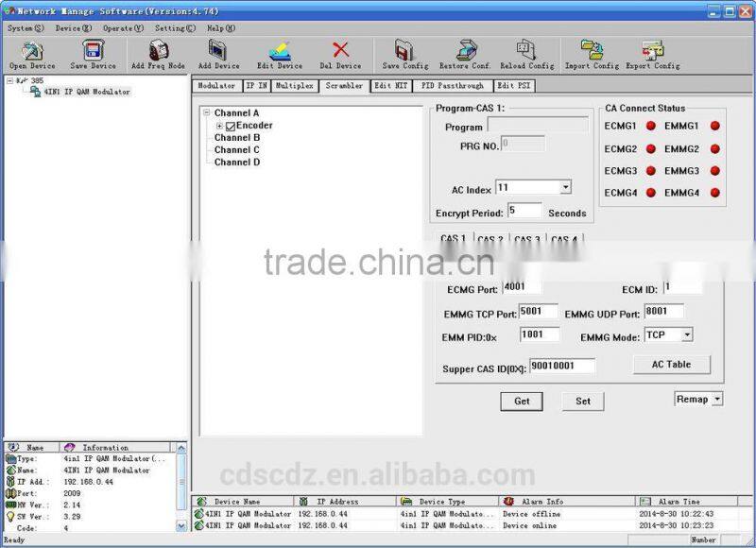756x548 pixels.
Task: Click the Add Freq Node icon
Action: (x=157, y=51)
